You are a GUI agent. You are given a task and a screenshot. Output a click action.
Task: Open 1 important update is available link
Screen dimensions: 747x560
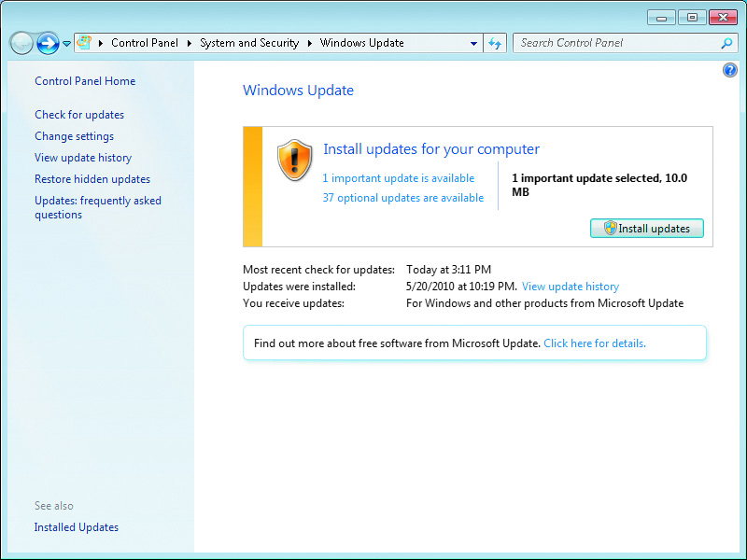click(x=399, y=178)
